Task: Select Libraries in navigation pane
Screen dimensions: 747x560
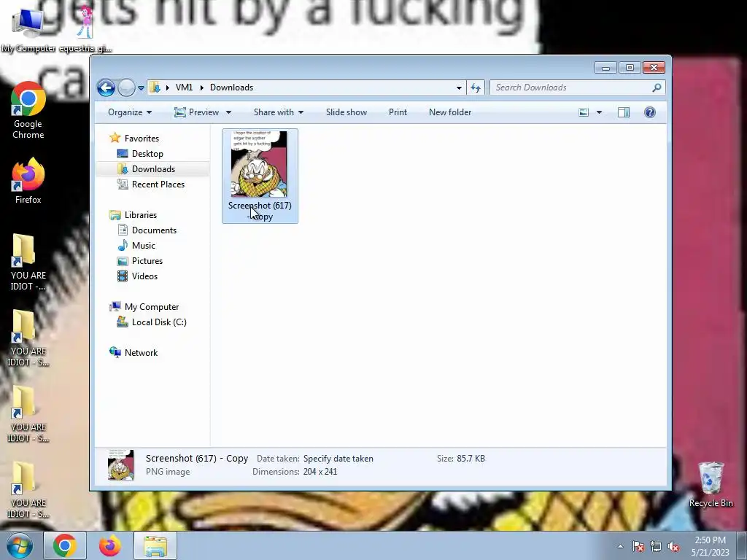Action: click(140, 215)
